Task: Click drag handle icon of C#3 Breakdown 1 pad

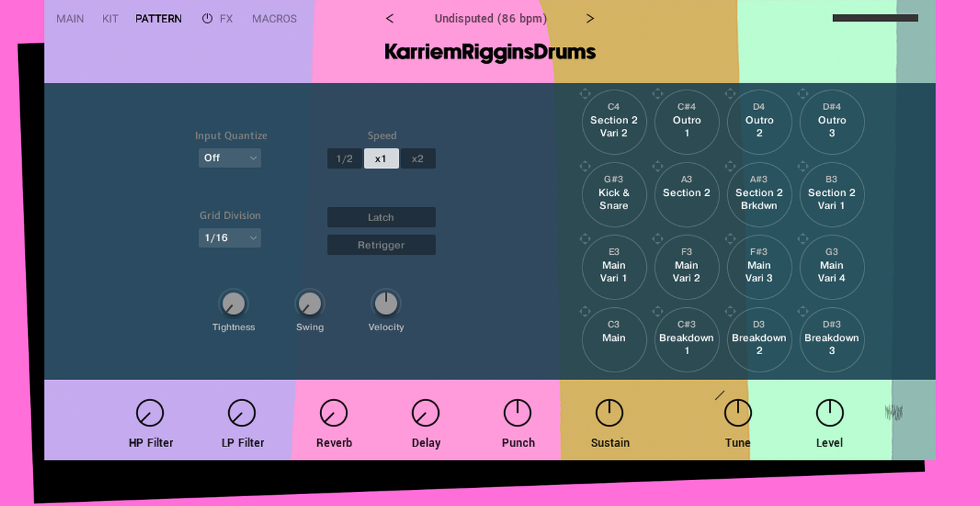Action: pyautogui.click(x=658, y=311)
